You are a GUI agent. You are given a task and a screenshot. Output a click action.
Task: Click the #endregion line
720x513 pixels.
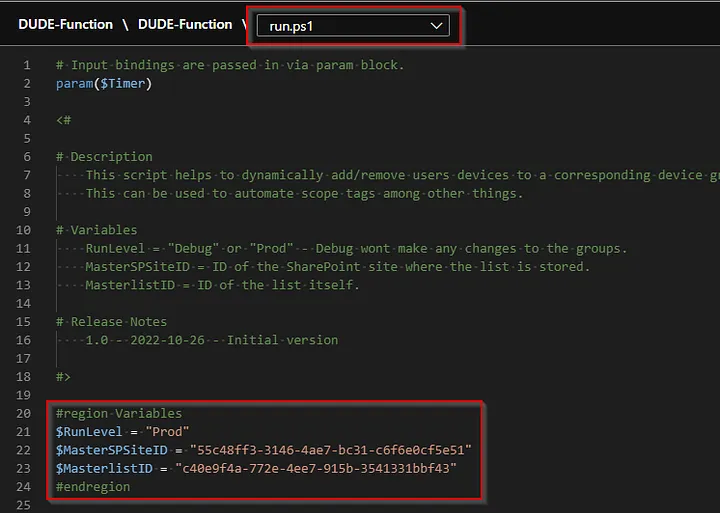tap(93, 486)
